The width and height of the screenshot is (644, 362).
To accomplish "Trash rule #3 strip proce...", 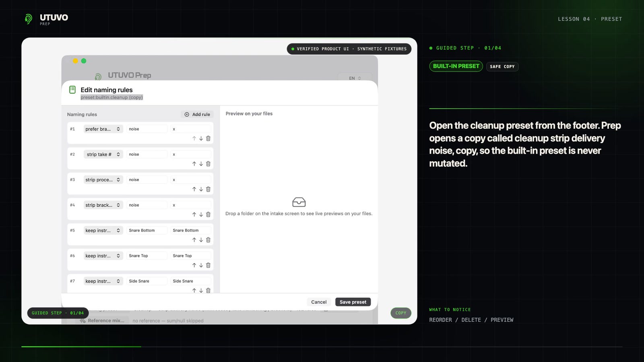I will click(208, 189).
